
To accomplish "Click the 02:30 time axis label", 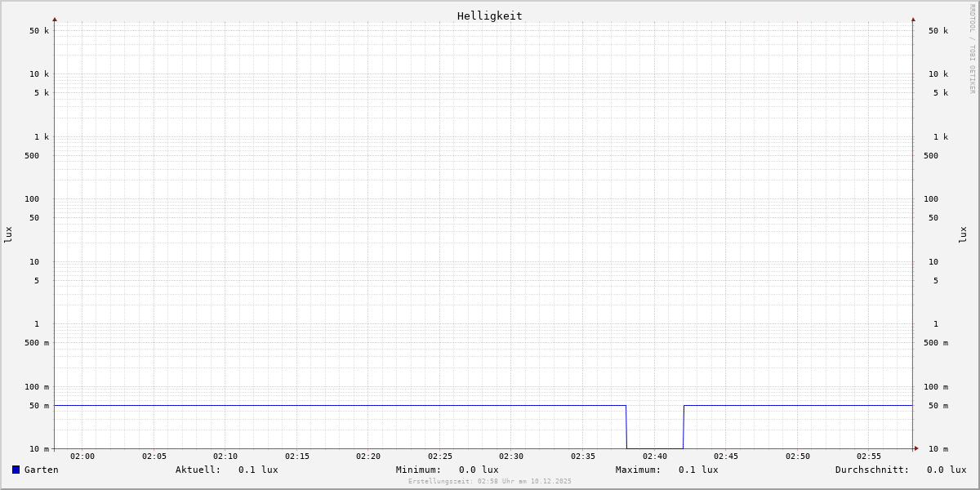I will pyautogui.click(x=511, y=457).
